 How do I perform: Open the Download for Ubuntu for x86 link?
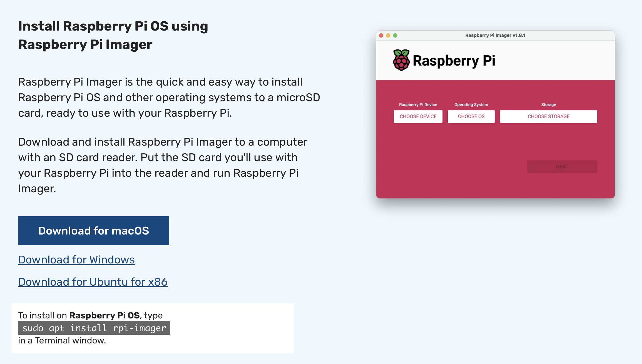pos(93,282)
